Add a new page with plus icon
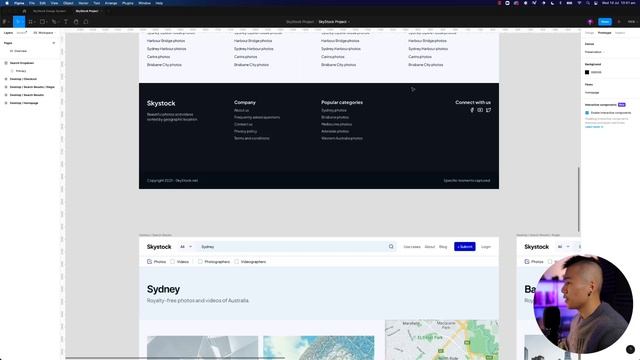 (x=53, y=43)
